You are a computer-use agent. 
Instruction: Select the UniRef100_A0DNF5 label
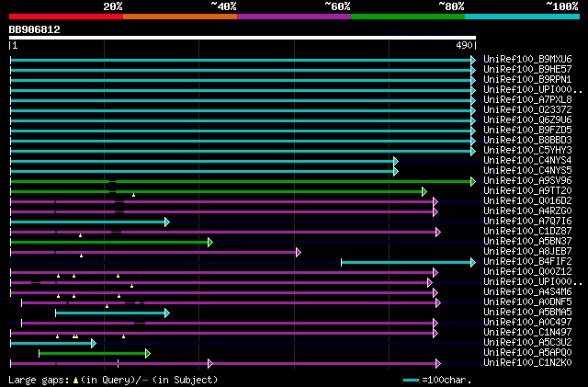click(527, 302)
